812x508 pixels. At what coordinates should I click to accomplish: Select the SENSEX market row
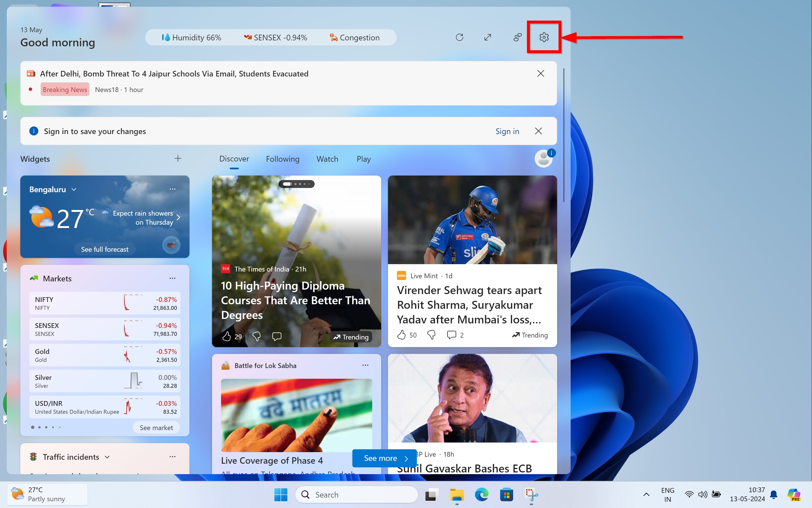105,329
